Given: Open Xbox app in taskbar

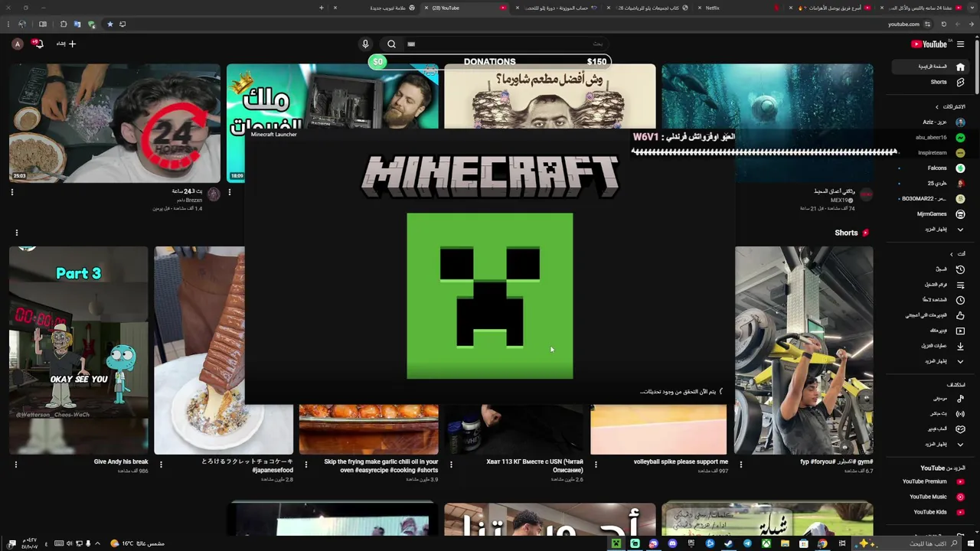Looking at the screenshot, I should coord(766,543).
